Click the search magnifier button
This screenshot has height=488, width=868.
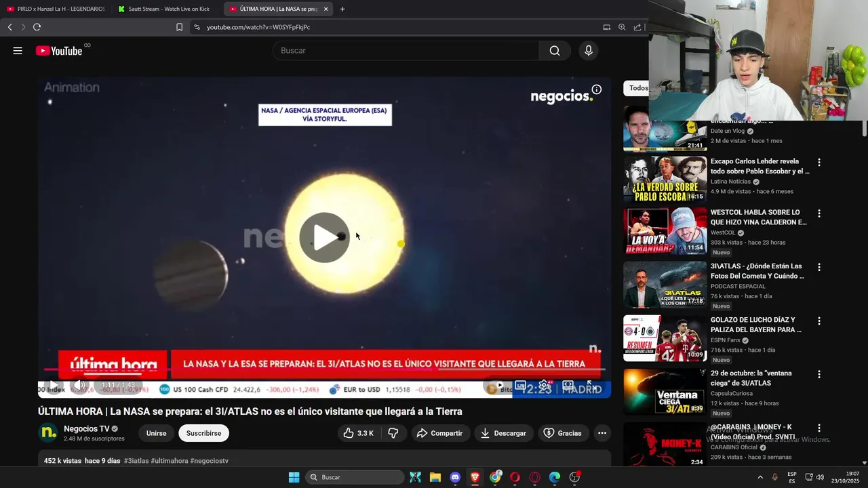click(x=555, y=51)
